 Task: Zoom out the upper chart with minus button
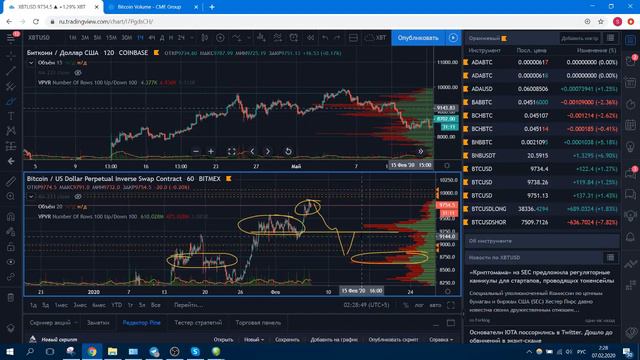point(196,151)
